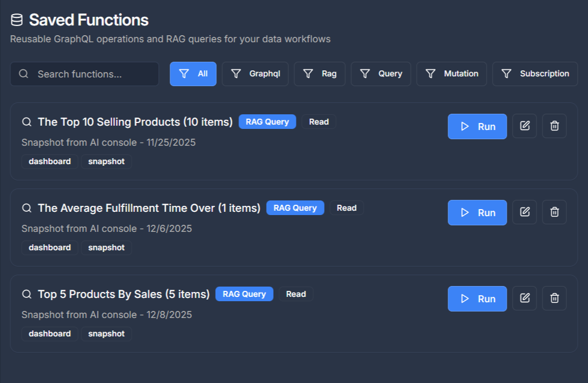Switch to the All filter
Image resolution: width=588 pixels, height=383 pixels.
pos(193,73)
